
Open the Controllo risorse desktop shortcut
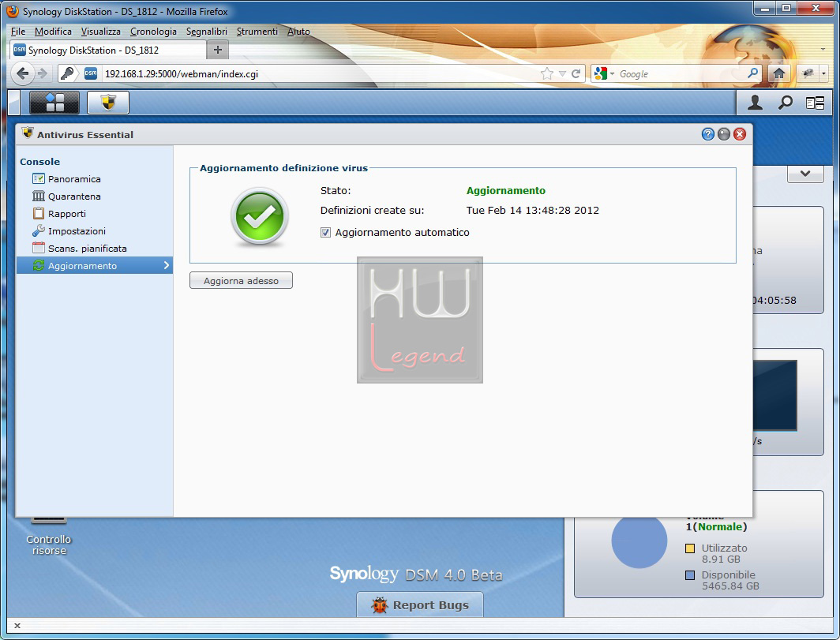[49, 537]
